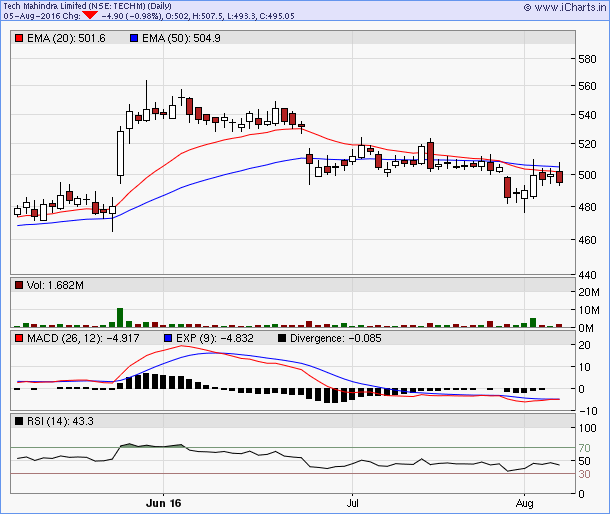Click the 10M volume axis label
This screenshot has height=514, width=610.
point(589,310)
